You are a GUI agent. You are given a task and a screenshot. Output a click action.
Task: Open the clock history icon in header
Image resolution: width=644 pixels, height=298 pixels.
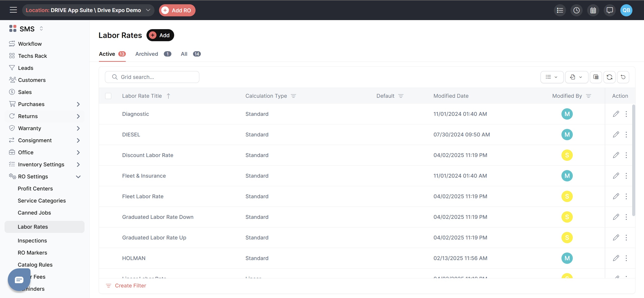click(x=576, y=10)
